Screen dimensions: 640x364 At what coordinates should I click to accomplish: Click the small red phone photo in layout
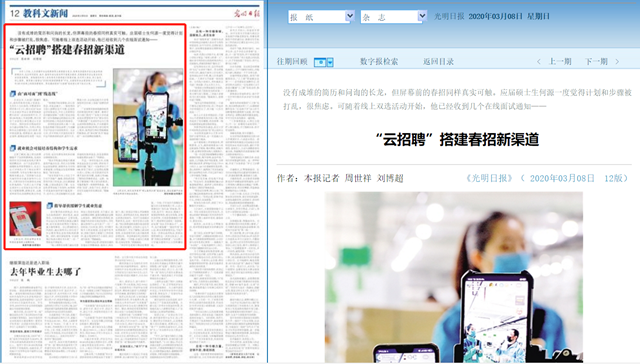25,219
